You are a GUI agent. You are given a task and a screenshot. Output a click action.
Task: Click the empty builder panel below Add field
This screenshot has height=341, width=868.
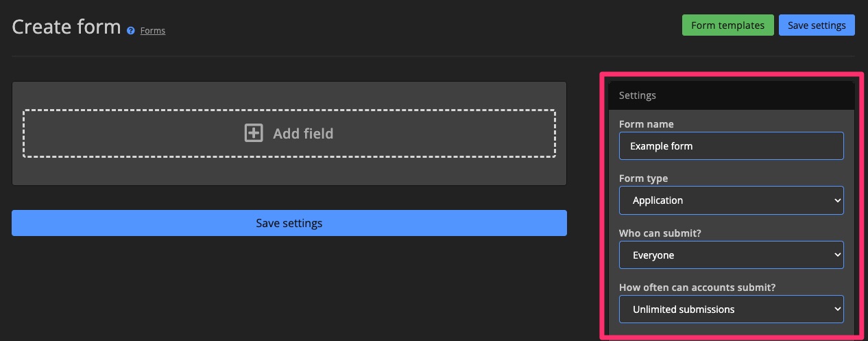[289, 172]
